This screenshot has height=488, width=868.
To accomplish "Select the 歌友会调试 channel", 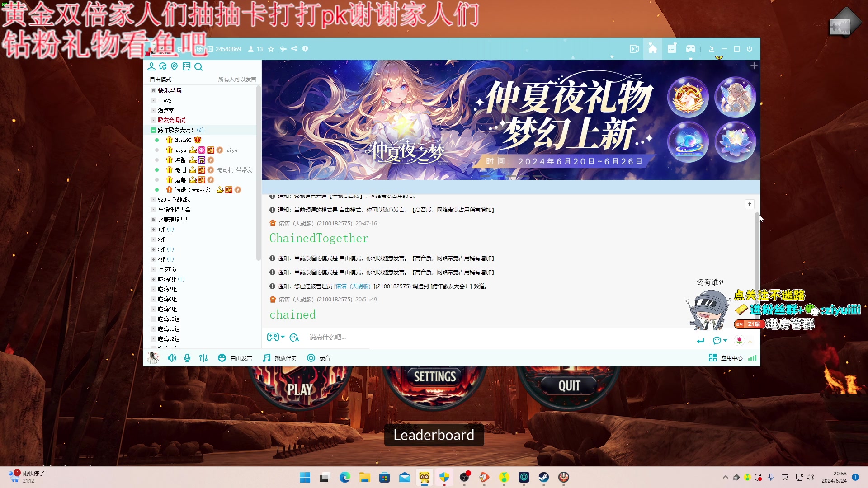I will click(x=171, y=120).
